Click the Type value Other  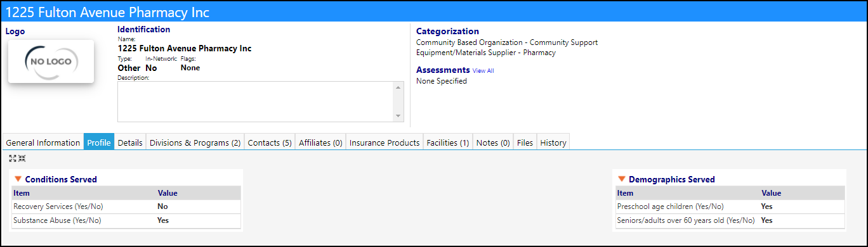pyautogui.click(x=129, y=68)
